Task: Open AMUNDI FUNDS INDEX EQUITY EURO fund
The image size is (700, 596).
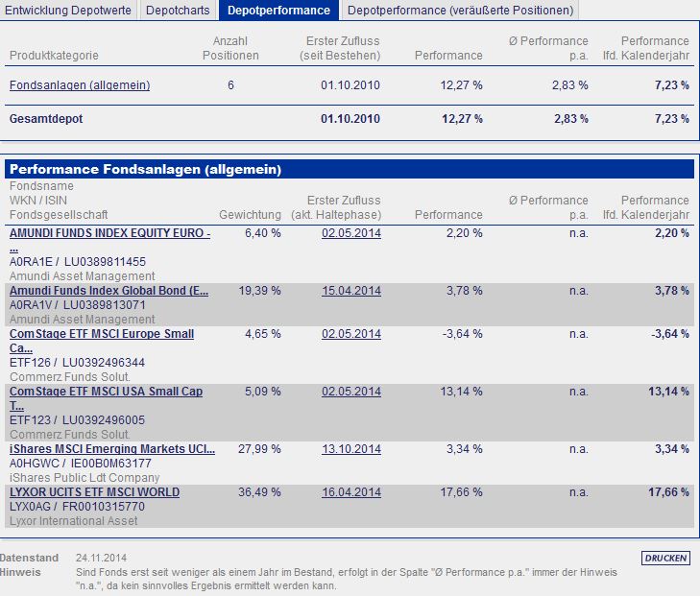Action: (109, 240)
